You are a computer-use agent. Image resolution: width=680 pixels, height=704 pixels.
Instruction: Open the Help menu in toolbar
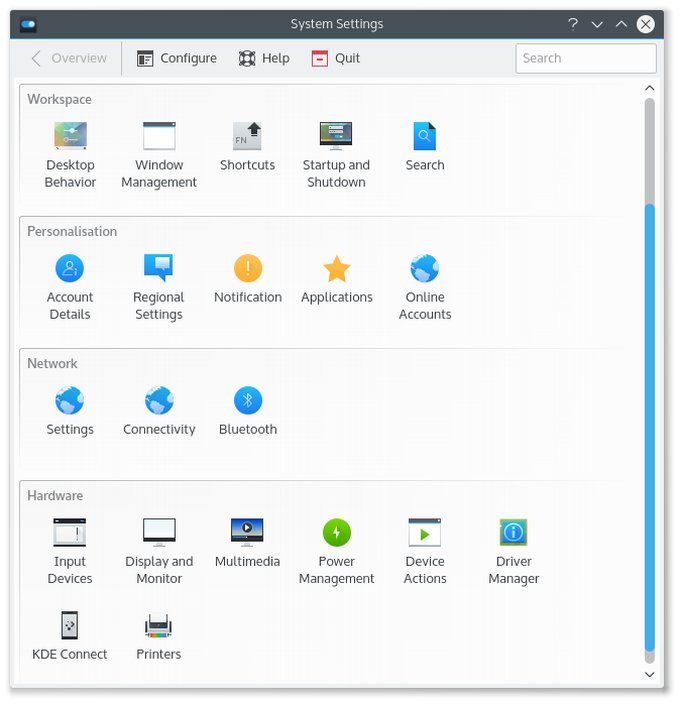(x=264, y=58)
